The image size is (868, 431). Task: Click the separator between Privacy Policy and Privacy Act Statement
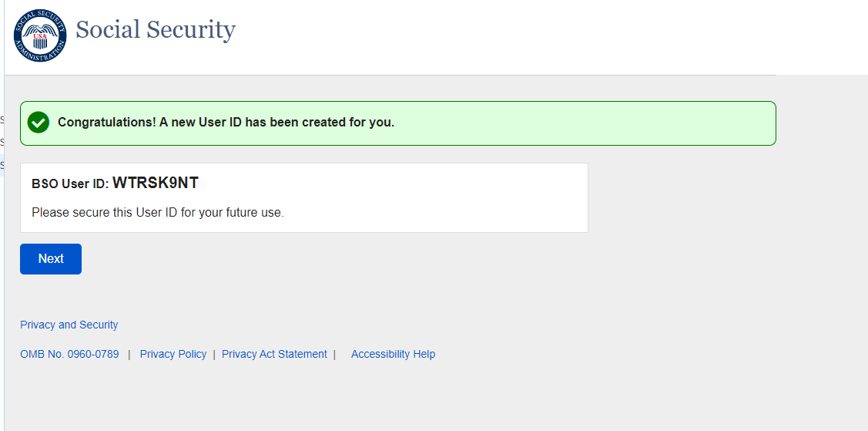[214, 354]
